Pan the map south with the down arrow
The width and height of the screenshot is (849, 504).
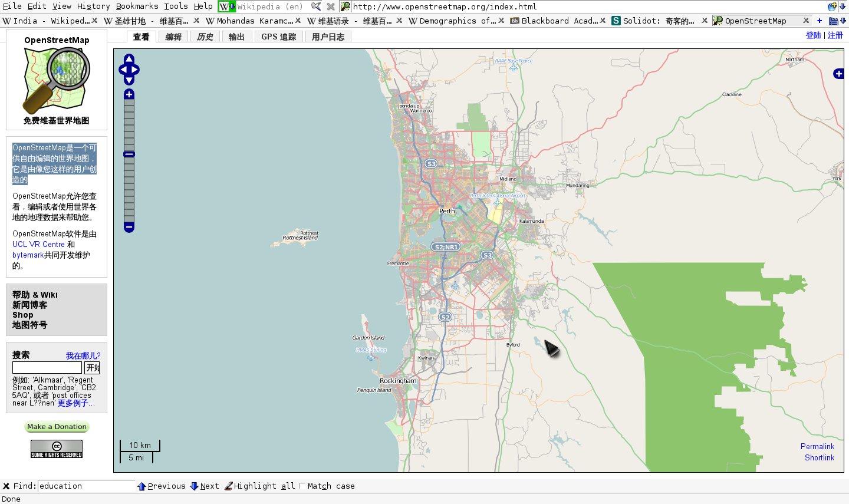coord(129,81)
